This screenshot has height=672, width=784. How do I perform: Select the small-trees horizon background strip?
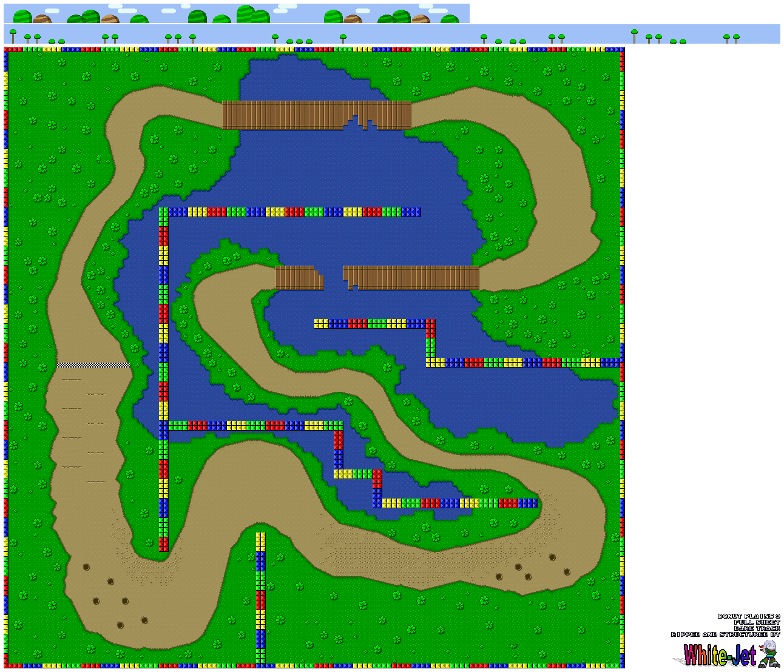392,34
